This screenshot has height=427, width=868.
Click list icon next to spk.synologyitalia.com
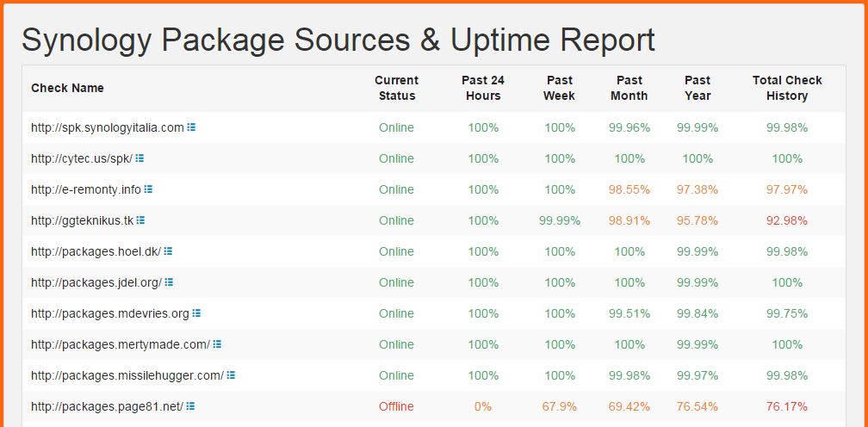tap(191, 127)
